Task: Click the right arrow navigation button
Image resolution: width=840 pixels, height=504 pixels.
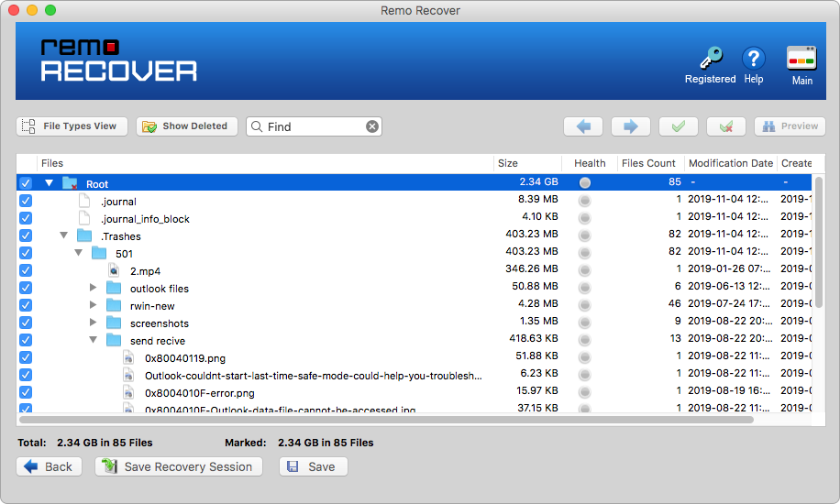Action: click(x=631, y=126)
